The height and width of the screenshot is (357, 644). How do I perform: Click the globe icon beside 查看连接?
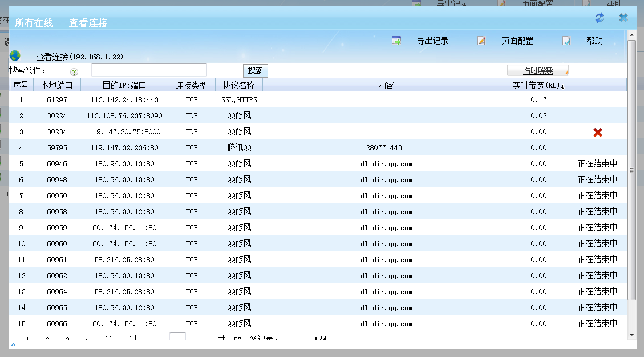pyautogui.click(x=15, y=56)
